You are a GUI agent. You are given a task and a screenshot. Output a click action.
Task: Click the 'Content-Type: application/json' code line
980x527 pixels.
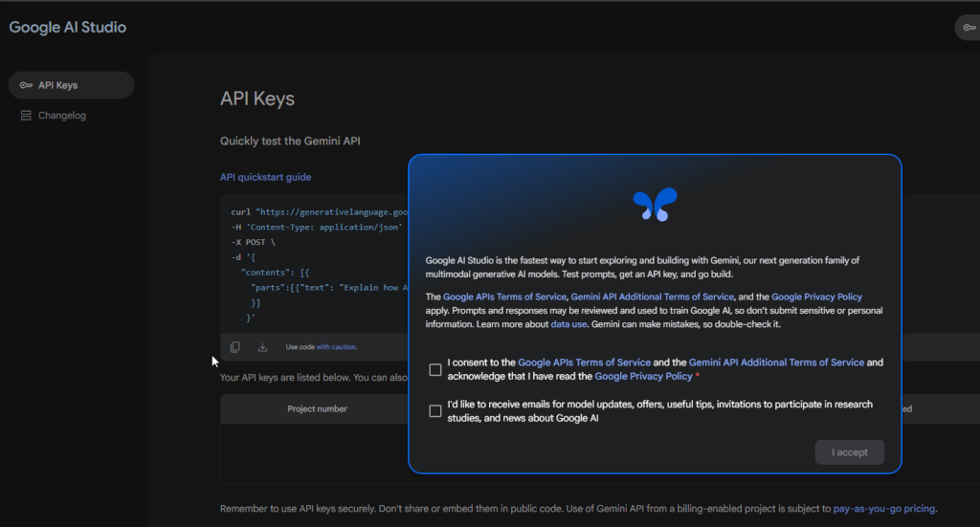click(x=316, y=228)
